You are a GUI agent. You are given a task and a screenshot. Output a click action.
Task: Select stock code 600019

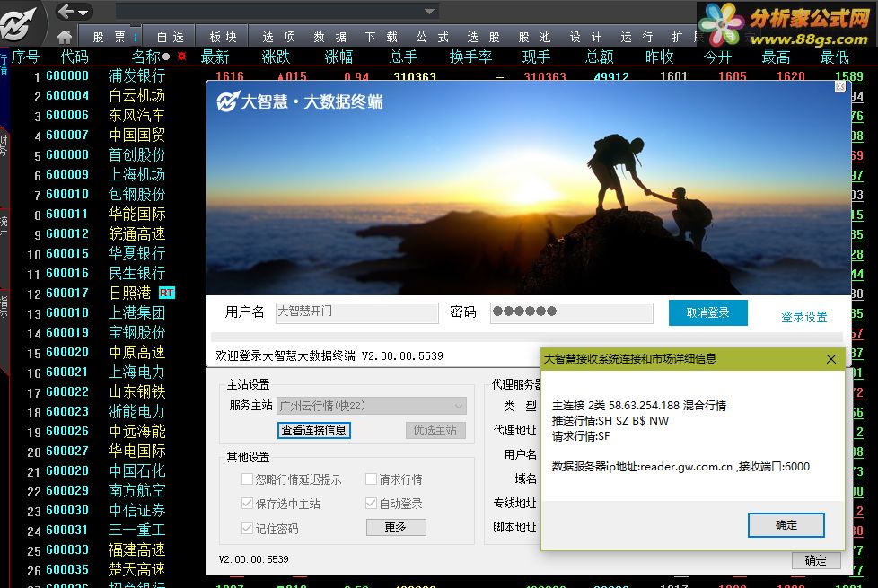pos(67,333)
